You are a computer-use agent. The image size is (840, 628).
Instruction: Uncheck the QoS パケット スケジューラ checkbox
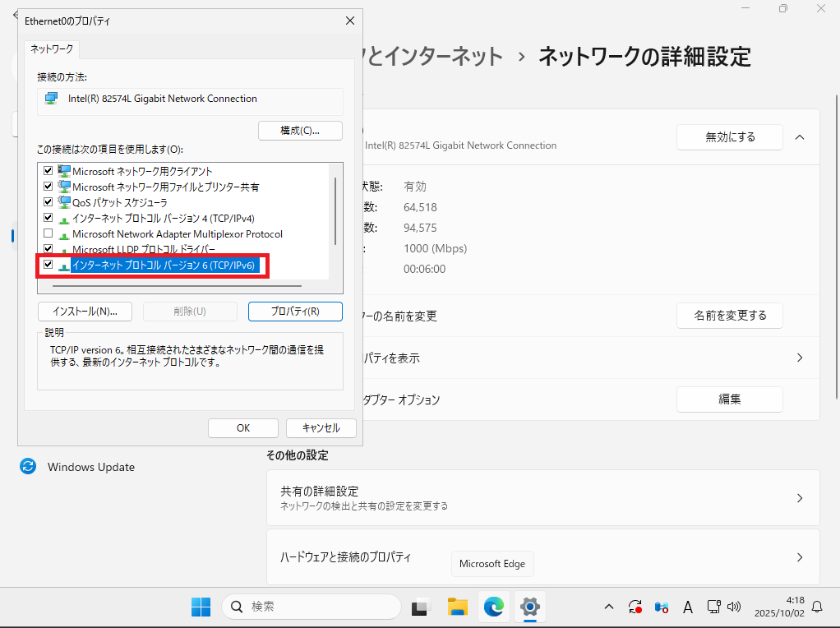[48, 202]
